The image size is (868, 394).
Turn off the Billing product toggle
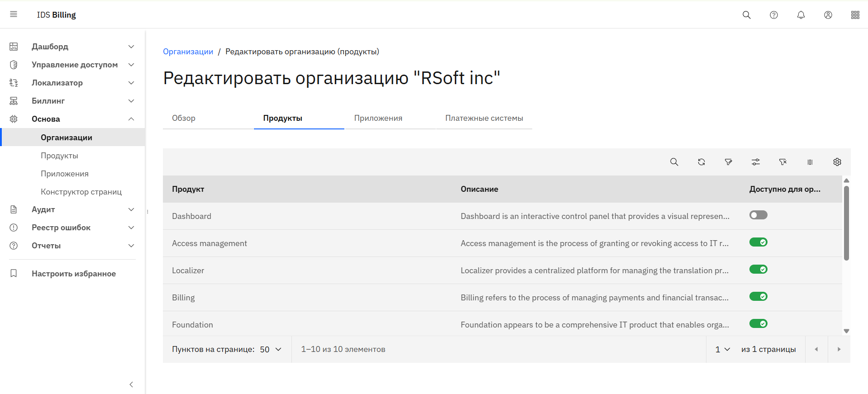click(x=758, y=297)
